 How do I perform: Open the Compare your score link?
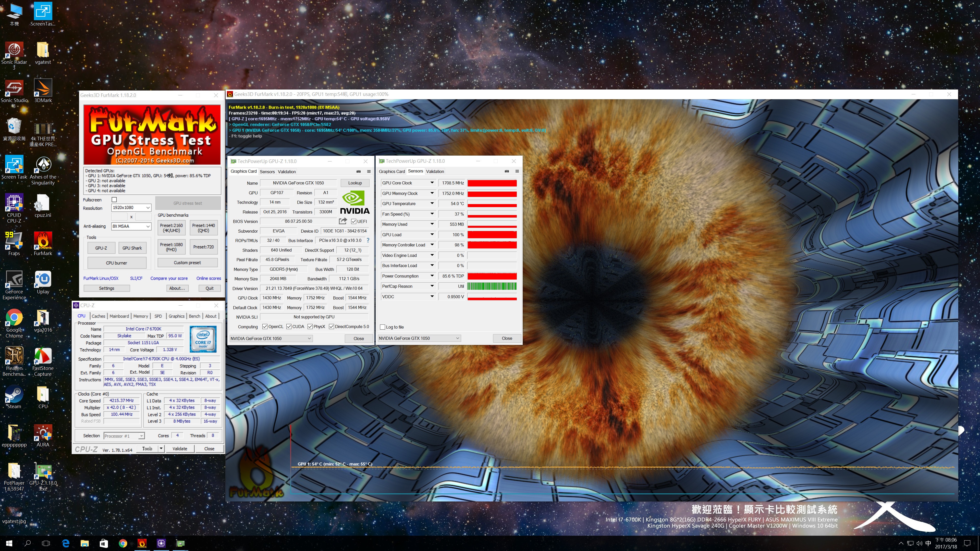[x=169, y=278]
